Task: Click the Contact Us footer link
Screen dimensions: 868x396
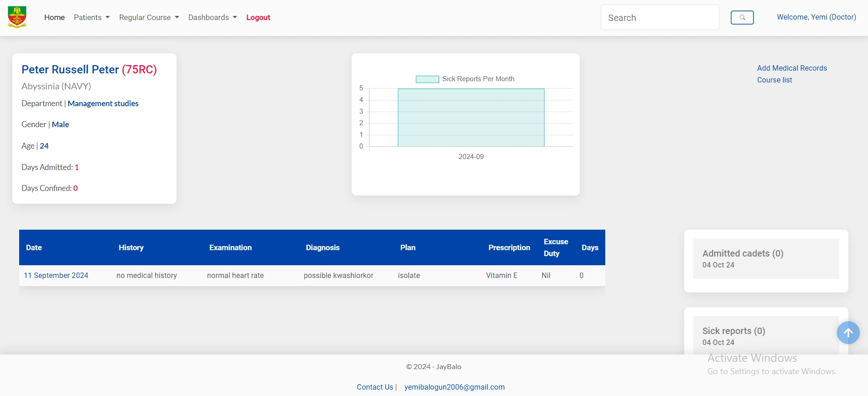Action: 375,387
